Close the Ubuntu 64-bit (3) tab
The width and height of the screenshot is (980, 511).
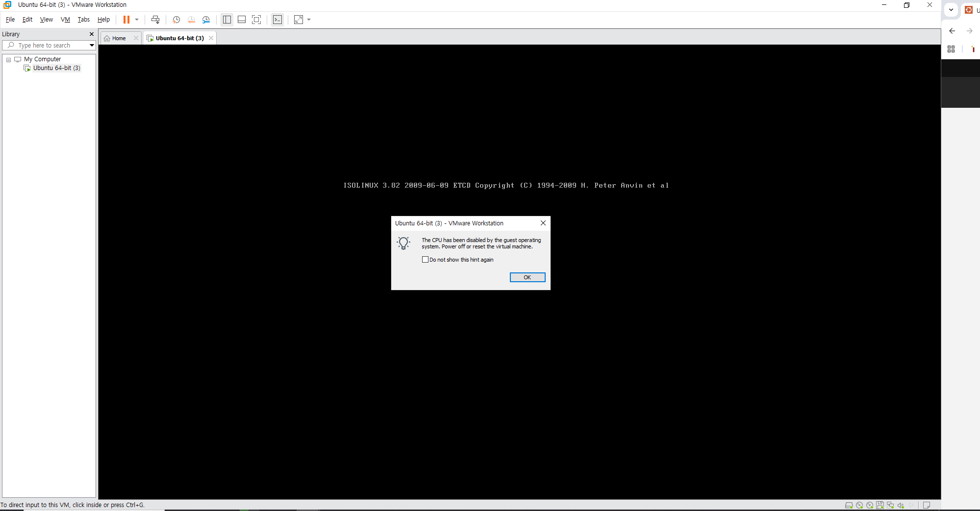coord(211,38)
